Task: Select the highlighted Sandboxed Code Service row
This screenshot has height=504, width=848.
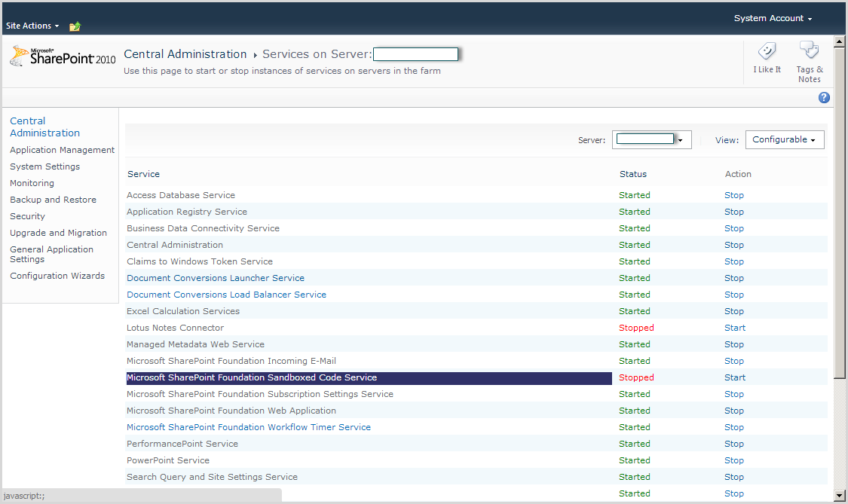Action: pyautogui.click(x=369, y=378)
